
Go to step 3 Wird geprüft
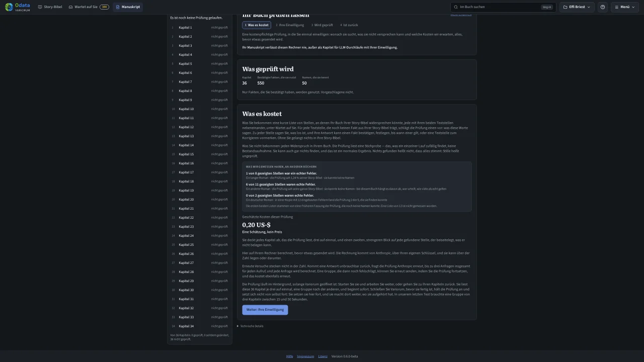tap(322, 25)
